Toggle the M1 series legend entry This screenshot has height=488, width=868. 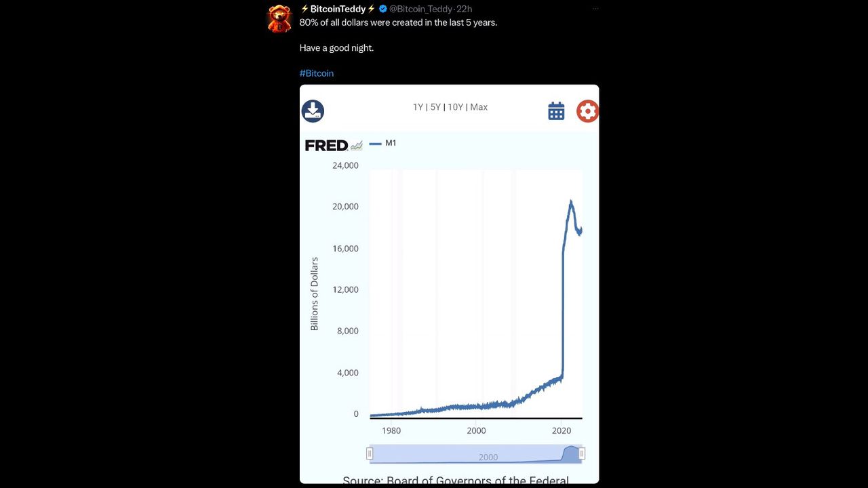(x=384, y=143)
